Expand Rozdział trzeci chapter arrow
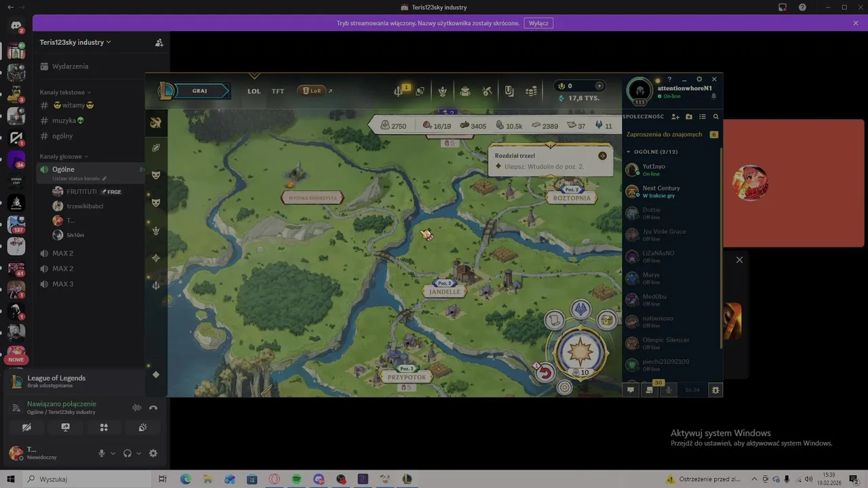The width and height of the screenshot is (868, 488). (602, 156)
